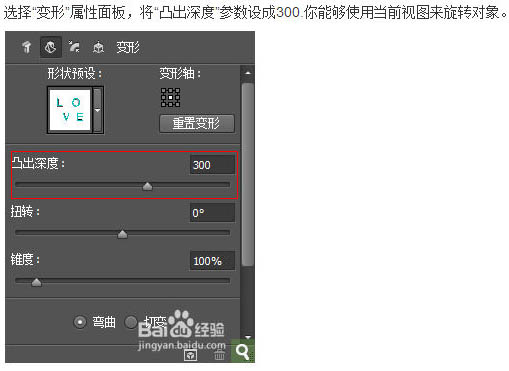Image resolution: width=509 pixels, height=371 pixels.
Task: Click the 凸出深度 slider handle
Action: pos(147,186)
